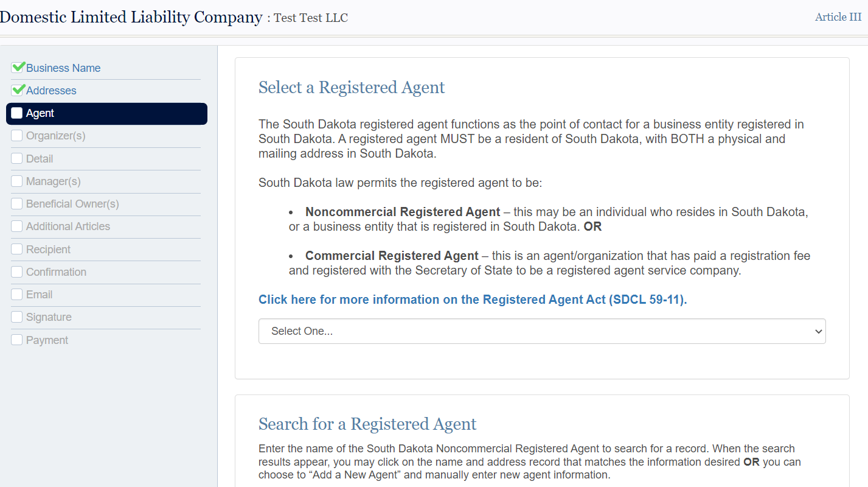Image resolution: width=868 pixels, height=487 pixels.
Task: Click the Registered Agent Act (SDCL 59-11) link
Action: click(472, 299)
